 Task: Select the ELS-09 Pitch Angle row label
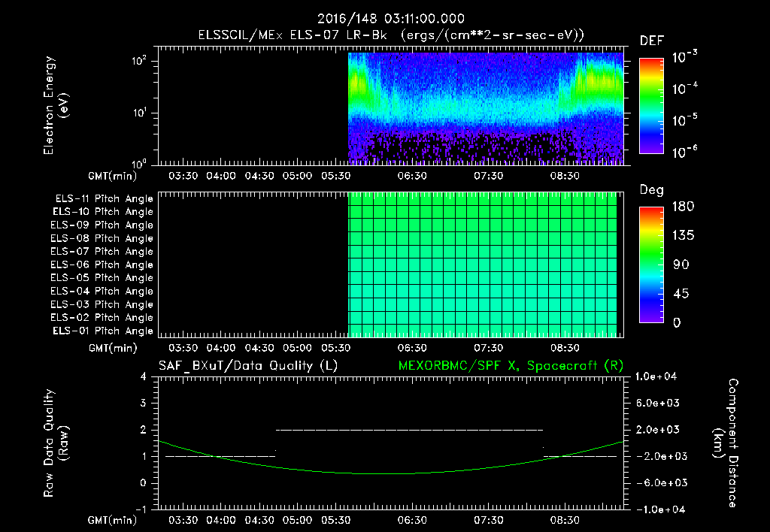tap(102, 225)
